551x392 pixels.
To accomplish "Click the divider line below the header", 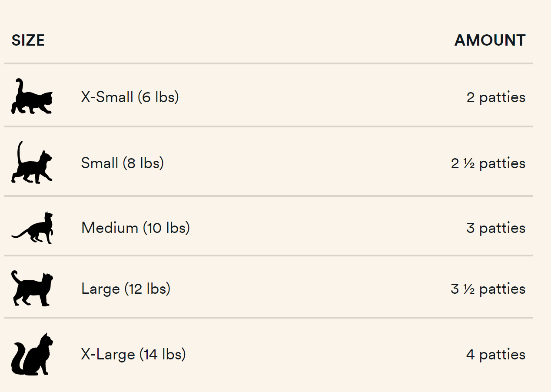I will [x=269, y=63].
